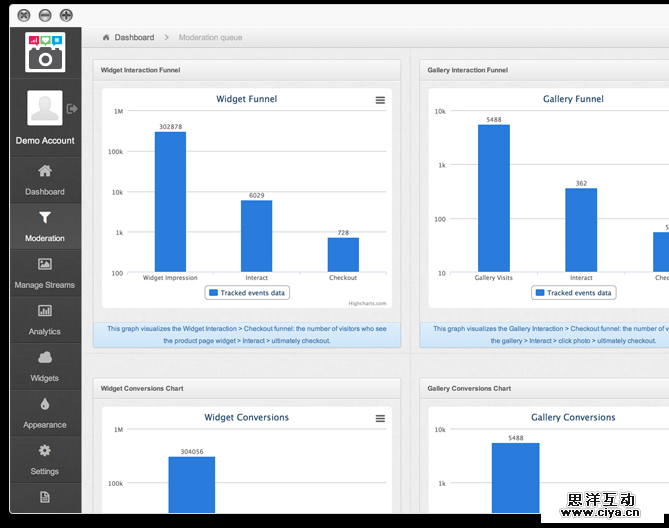Open the Widget Conversions chart hamburger menu

[x=380, y=418]
